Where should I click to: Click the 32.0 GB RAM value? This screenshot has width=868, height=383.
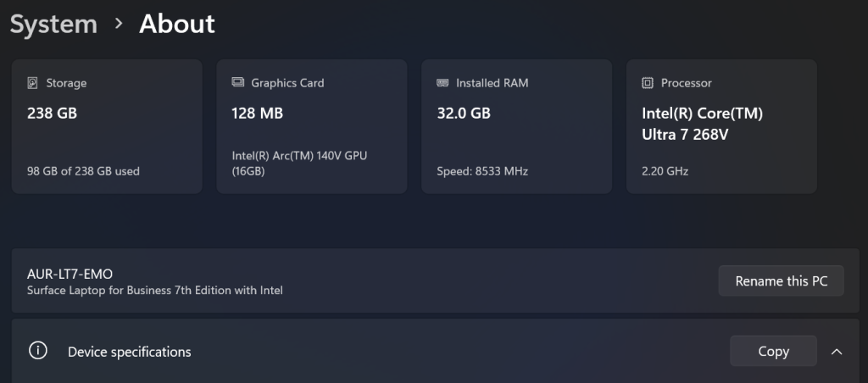click(464, 113)
